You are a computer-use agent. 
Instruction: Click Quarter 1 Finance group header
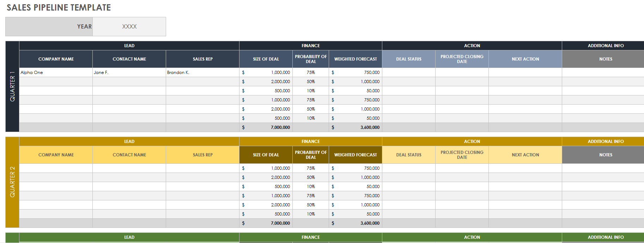pyautogui.click(x=310, y=46)
